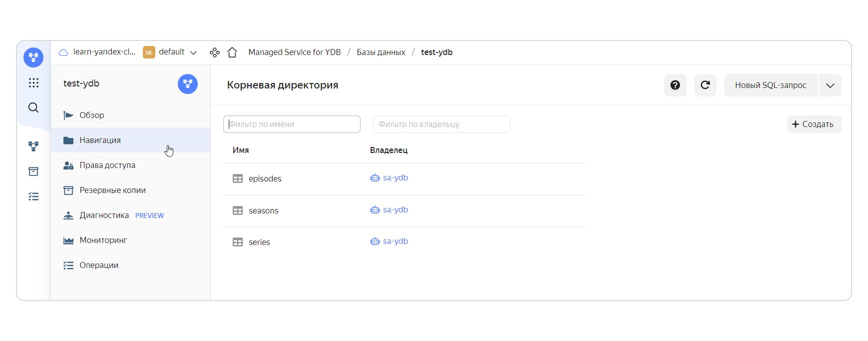Refresh the directory with the reload icon
The image size is (868, 341).
(705, 85)
